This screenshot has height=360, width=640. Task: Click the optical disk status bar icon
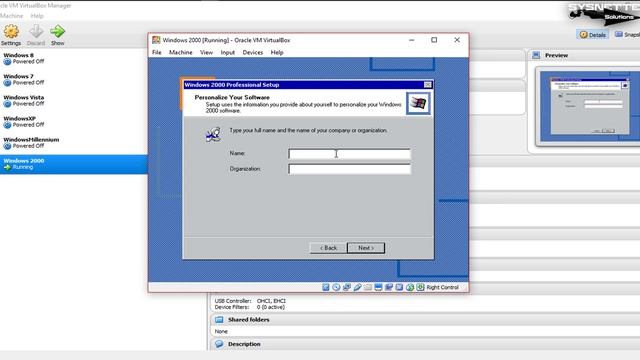point(336,287)
